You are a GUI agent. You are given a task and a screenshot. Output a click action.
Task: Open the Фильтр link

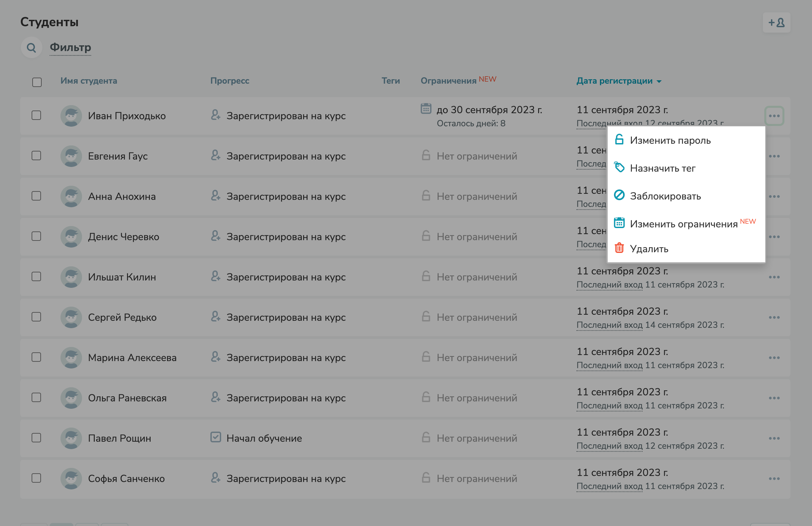point(70,47)
